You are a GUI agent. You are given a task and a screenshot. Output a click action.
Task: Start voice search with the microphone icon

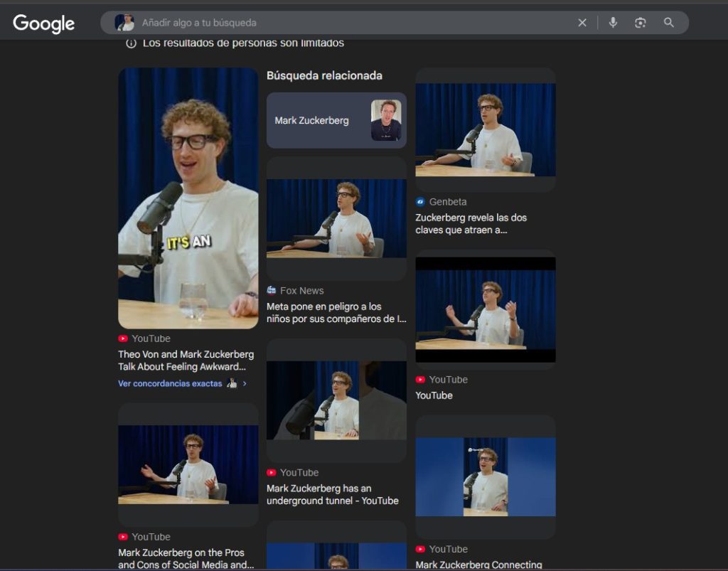click(613, 23)
